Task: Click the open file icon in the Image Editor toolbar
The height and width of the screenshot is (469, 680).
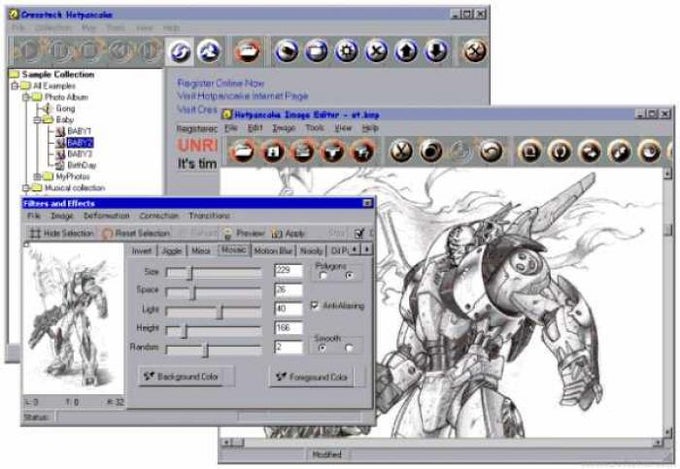Action: (243, 152)
